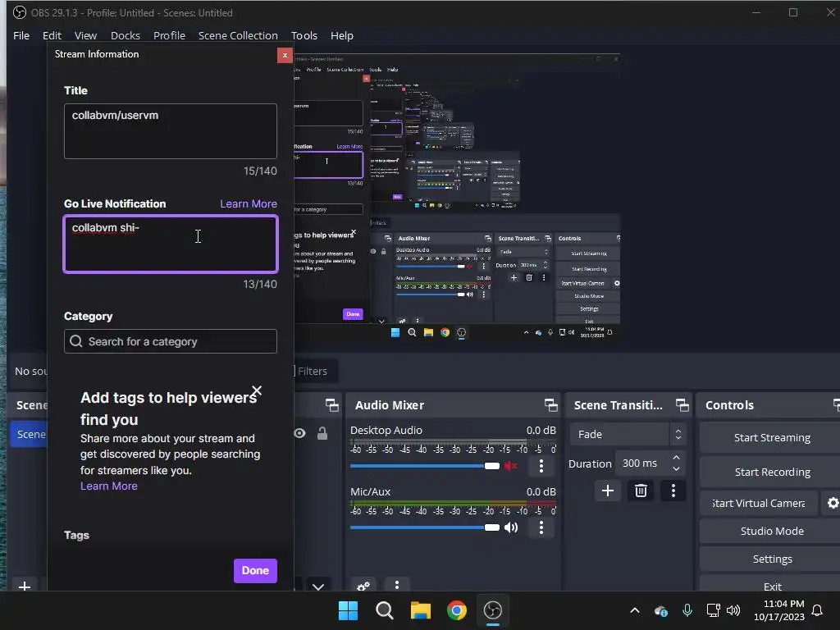Click Start Recording
The image size is (840, 630).
pos(772,472)
